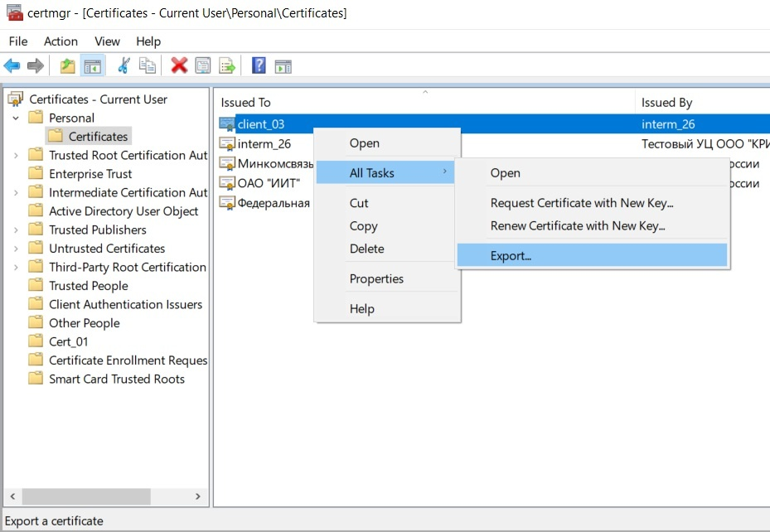The width and height of the screenshot is (770, 532).
Task: Choose Properties from the context menu
Action: click(x=376, y=278)
